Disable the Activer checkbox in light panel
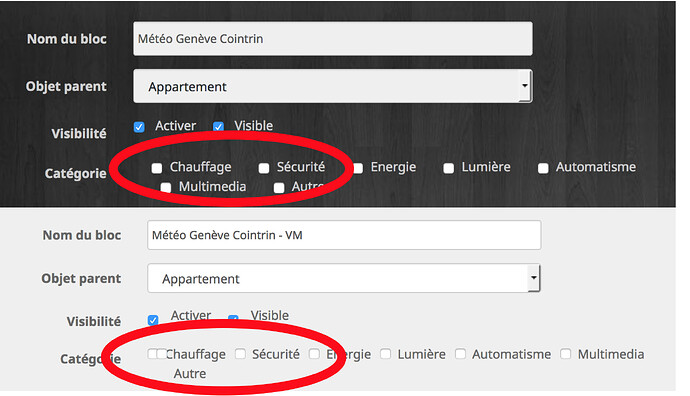Screen dimensions: 690x396 (153, 320)
